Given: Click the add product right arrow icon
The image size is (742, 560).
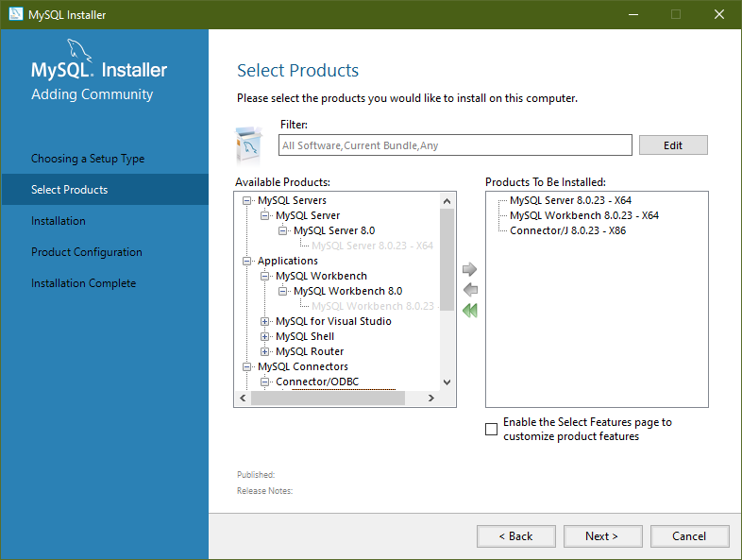Looking at the screenshot, I should click(469, 269).
